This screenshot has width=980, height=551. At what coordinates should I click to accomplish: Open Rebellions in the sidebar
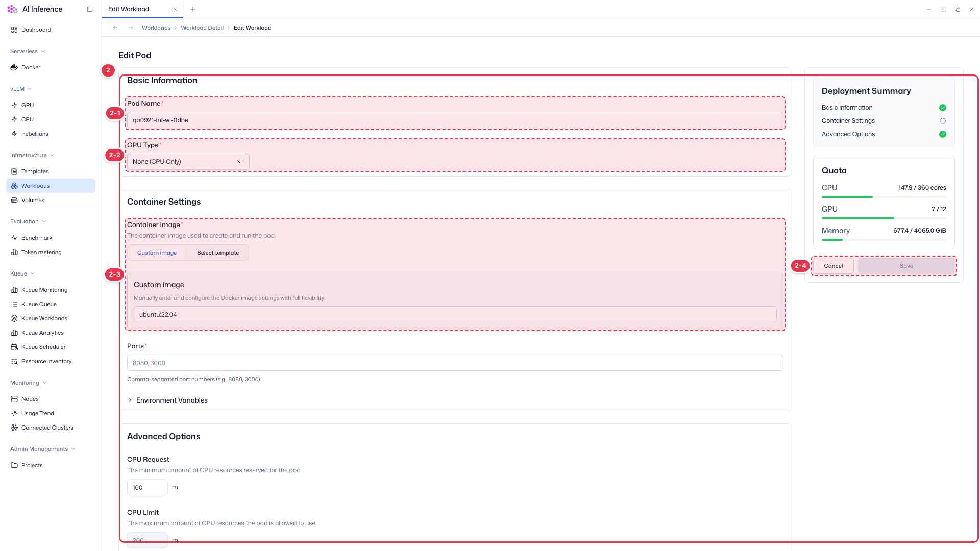point(51,134)
